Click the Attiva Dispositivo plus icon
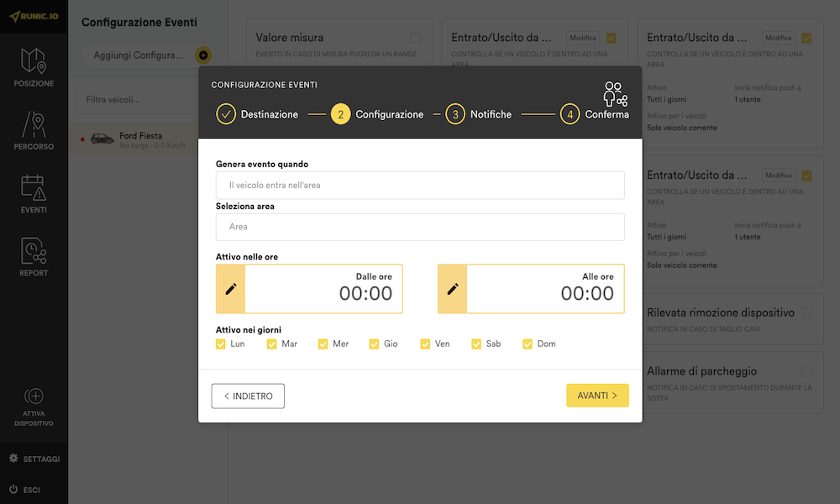The image size is (840, 504). click(x=34, y=396)
